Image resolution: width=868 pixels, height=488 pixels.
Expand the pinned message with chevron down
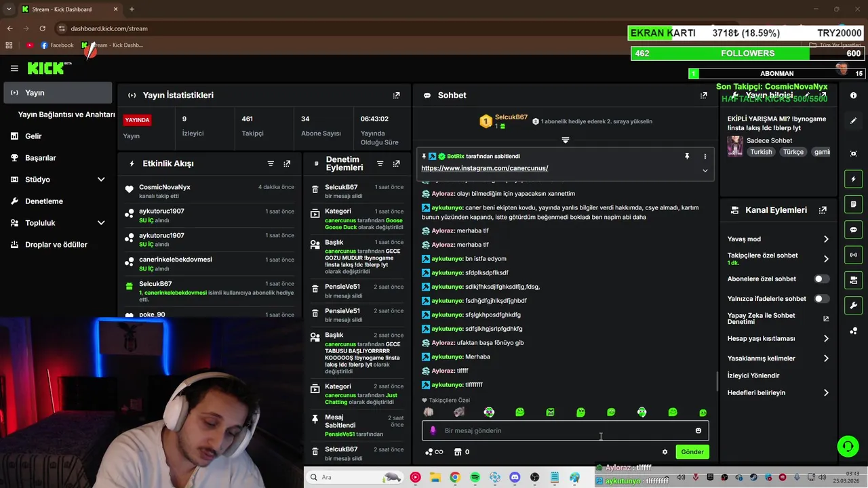pos(705,171)
